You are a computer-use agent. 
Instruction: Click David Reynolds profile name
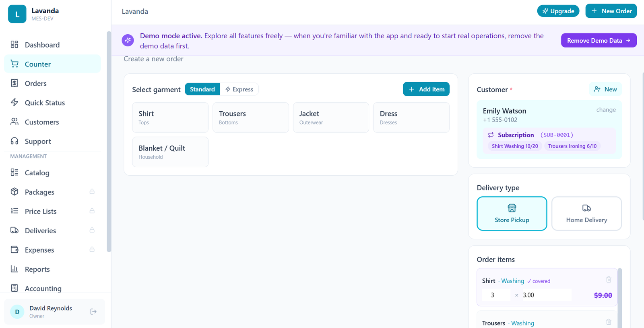tap(51, 308)
